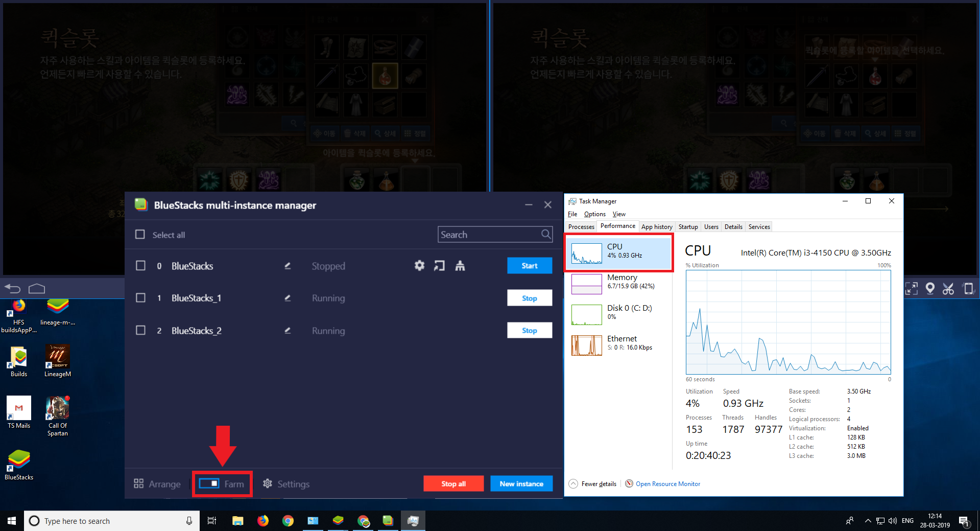Switch to the Startup tab
The image size is (980, 531).
[688, 227]
